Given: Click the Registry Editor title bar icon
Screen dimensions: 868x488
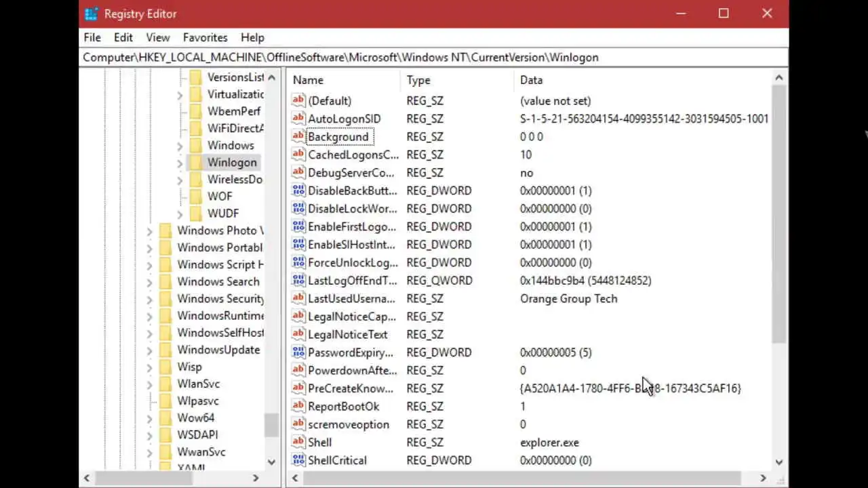Looking at the screenshot, I should [x=91, y=14].
